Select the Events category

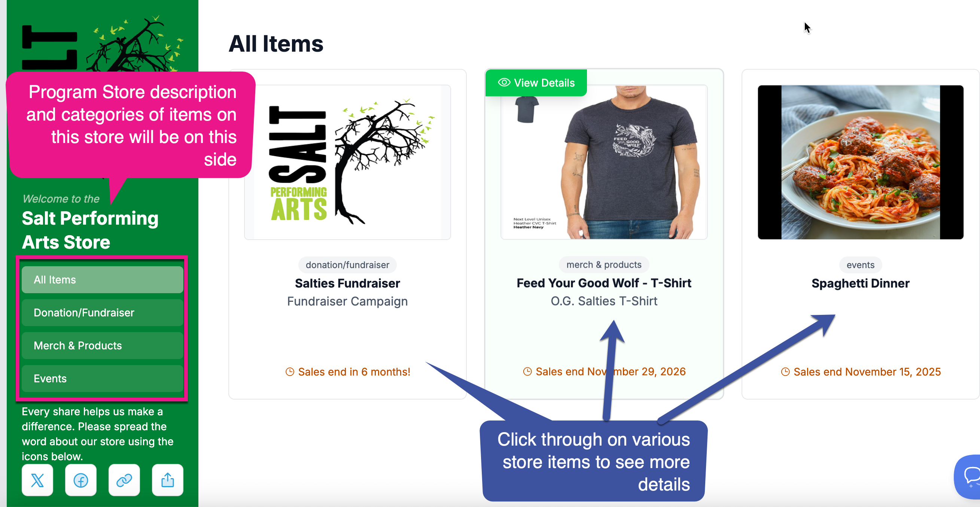(102, 379)
